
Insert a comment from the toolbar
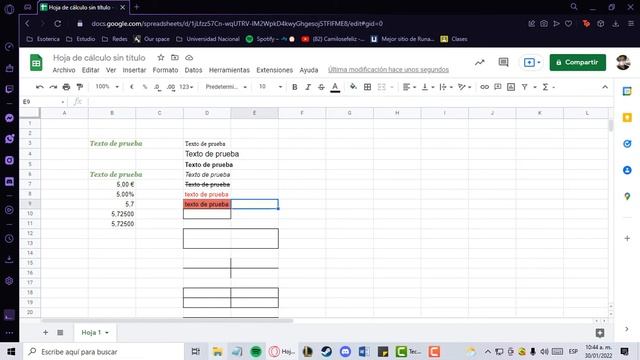click(498, 87)
